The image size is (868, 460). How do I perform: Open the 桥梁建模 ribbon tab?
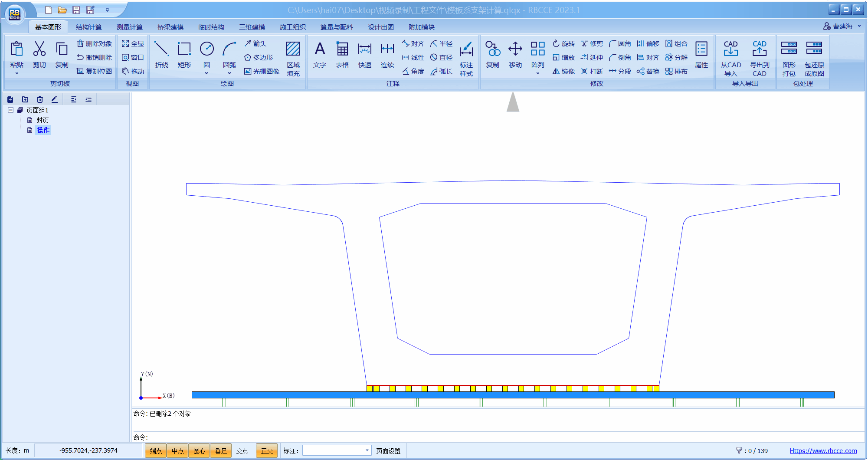[x=170, y=27]
